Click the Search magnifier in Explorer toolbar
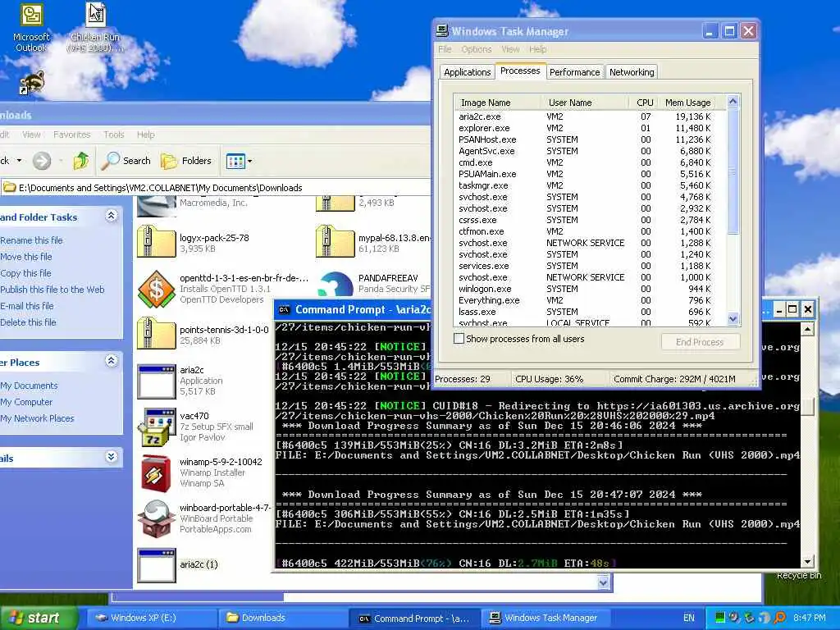Viewport: 840px width, 630px height. (126, 161)
